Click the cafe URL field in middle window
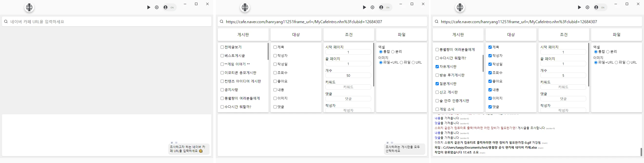This screenshot has width=644, height=163. tap(322, 22)
